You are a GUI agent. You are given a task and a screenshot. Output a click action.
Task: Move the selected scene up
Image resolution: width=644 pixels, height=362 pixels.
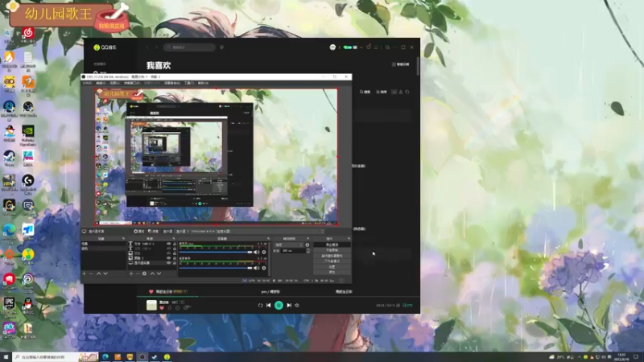pos(98,274)
